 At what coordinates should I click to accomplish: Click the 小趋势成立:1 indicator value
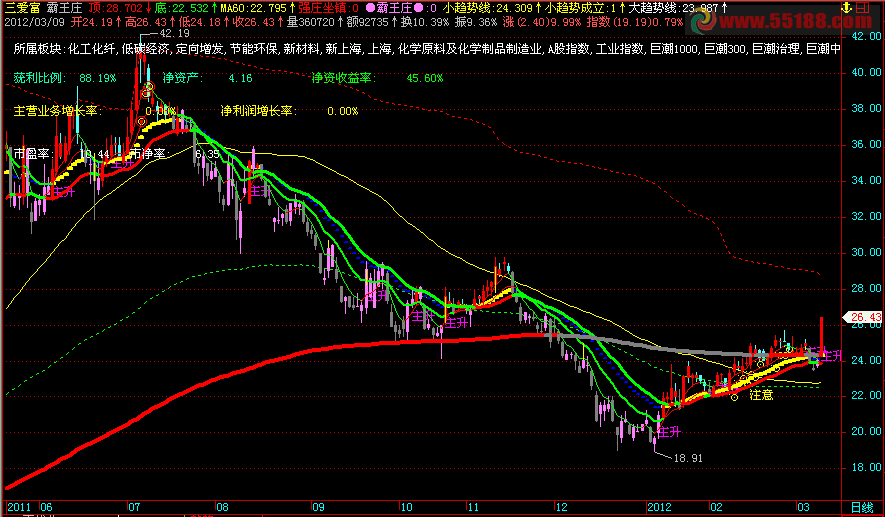pos(580,8)
